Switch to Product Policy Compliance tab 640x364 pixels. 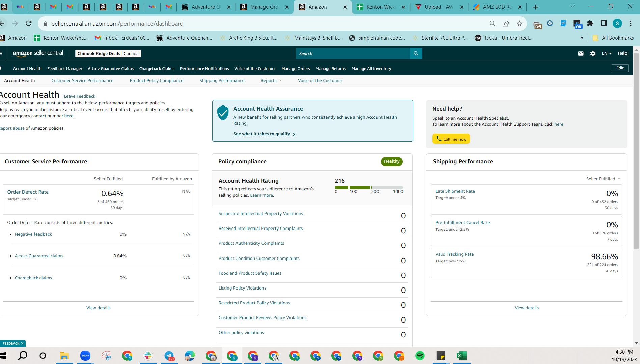[x=157, y=80]
